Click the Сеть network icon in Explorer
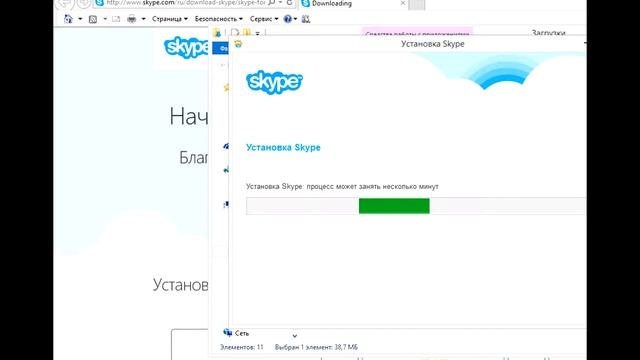The width and height of the screenshot is (640, 360). click(227, 333)
